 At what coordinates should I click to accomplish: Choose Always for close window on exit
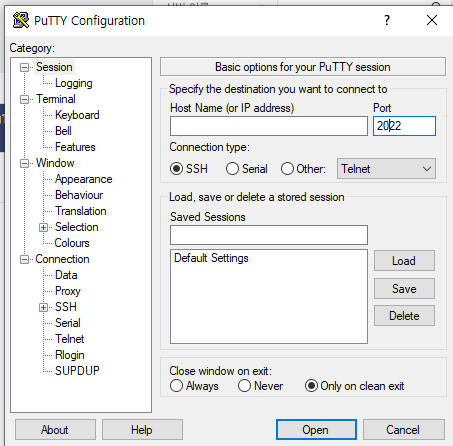(x=176, y=386)
